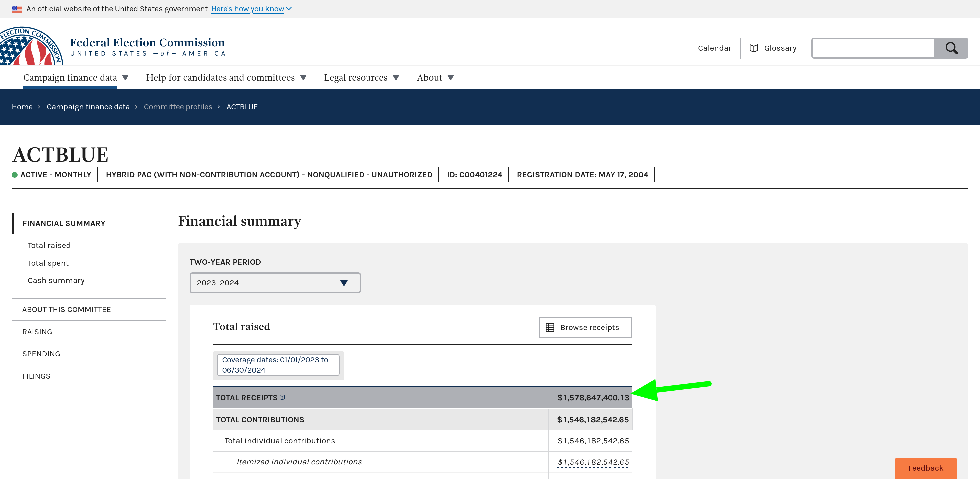The width and height of the screenshot is (980, 479).
Task: Click the Feedback button
Action: [x=926, y=468]
